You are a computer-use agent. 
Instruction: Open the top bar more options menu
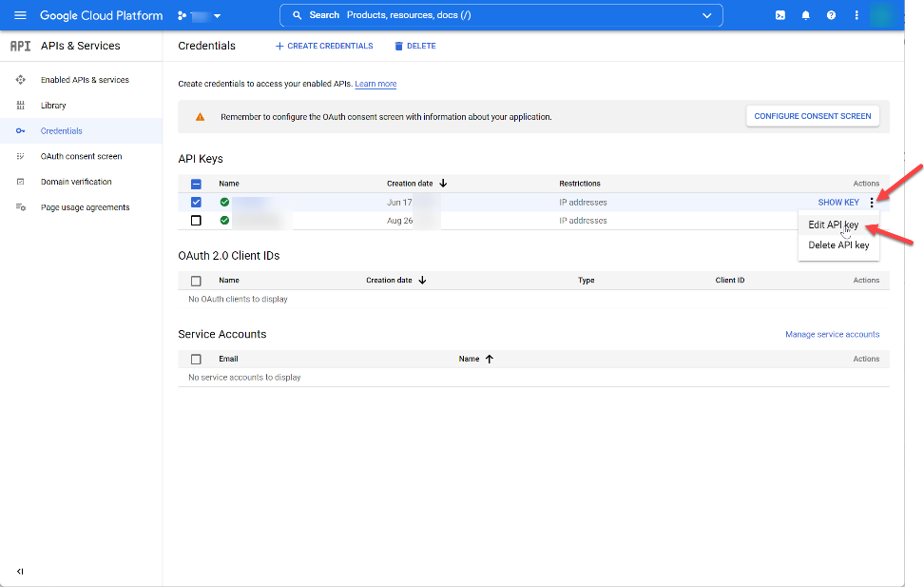[857, 15]
